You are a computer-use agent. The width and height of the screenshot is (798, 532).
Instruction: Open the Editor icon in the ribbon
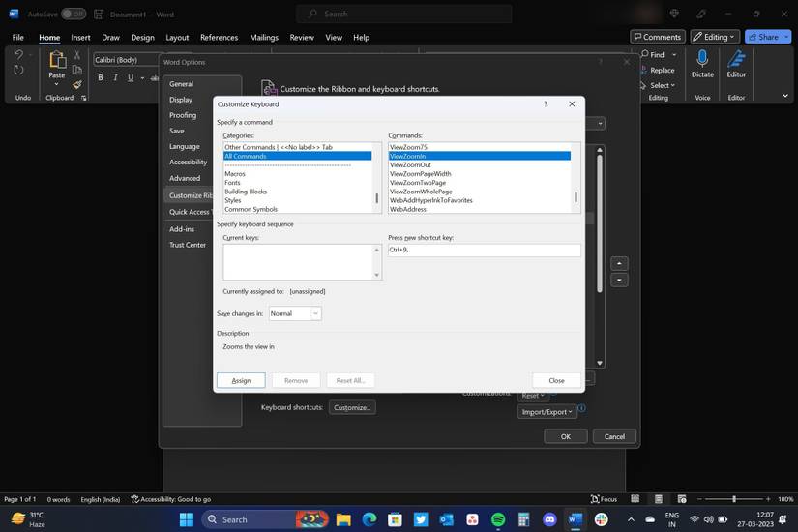point(736,61)
